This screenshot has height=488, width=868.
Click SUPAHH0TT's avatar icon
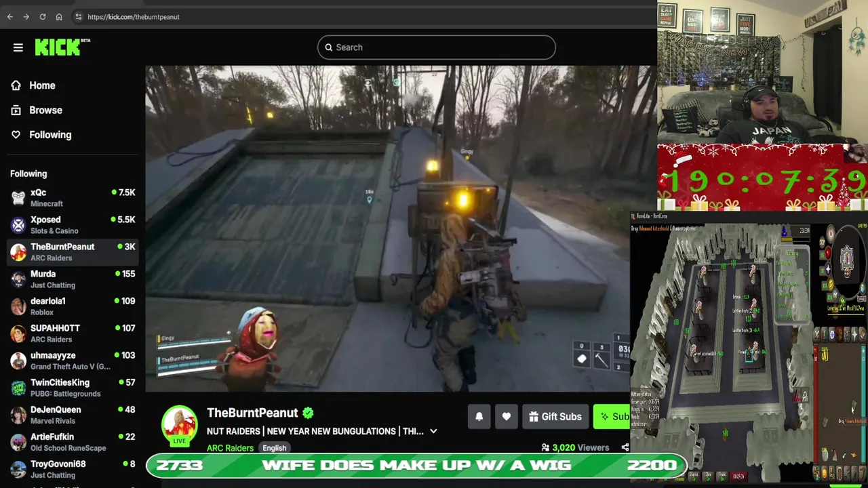coord(18,333)
